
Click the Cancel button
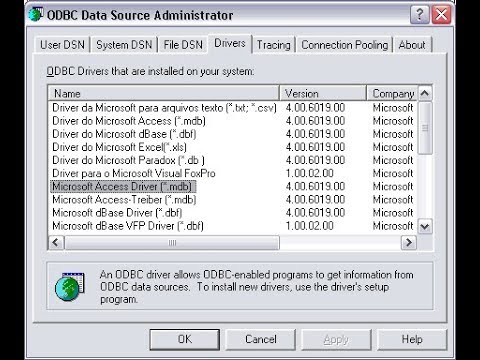pyautogui.click(x=261, y=339)
